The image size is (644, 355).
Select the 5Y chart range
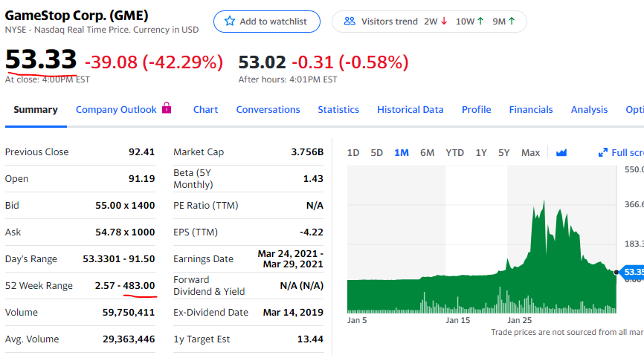(x=504, y=153)
